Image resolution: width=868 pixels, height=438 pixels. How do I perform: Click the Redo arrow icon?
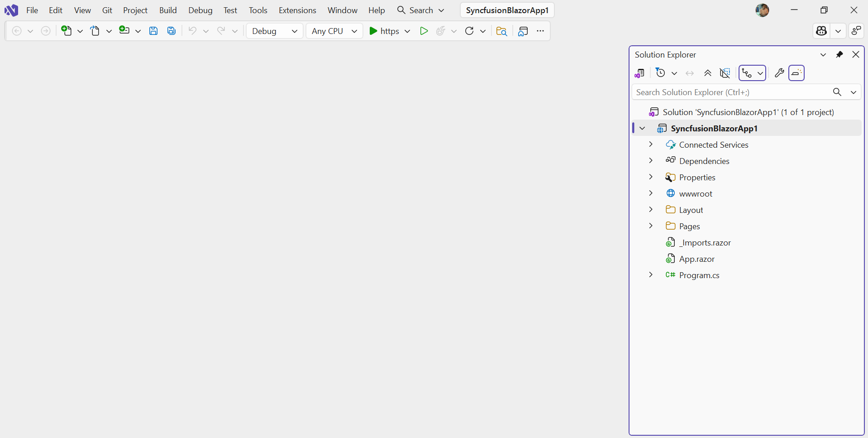(x=221, y=30)
